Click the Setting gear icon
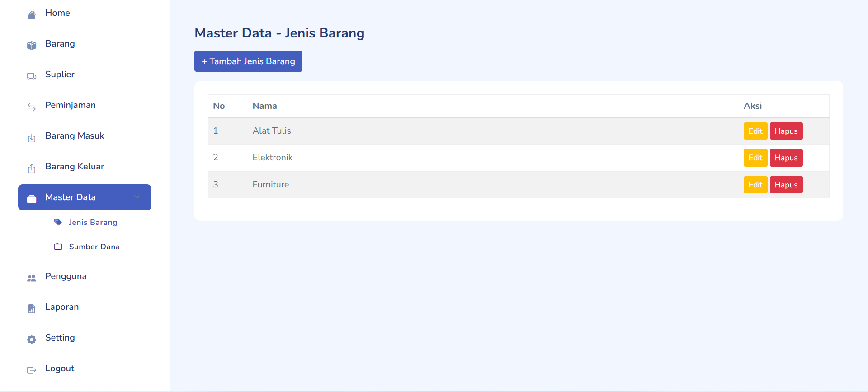 coord(32,340)
